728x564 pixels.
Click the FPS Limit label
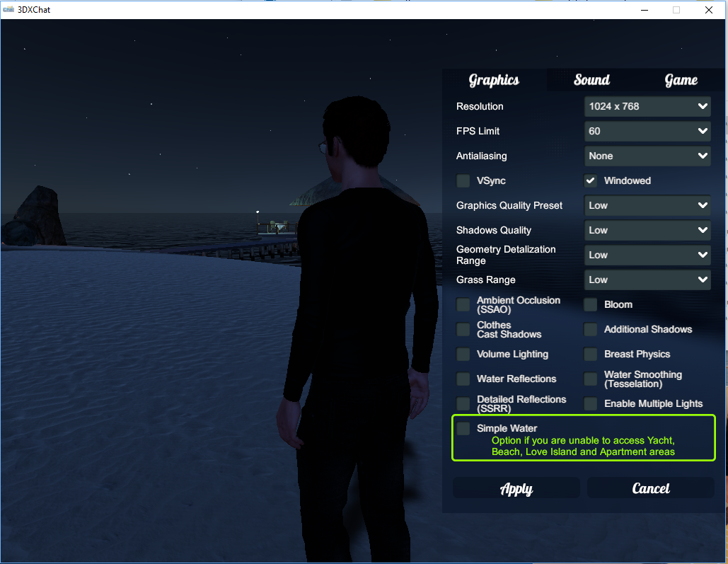coord(478,131)
